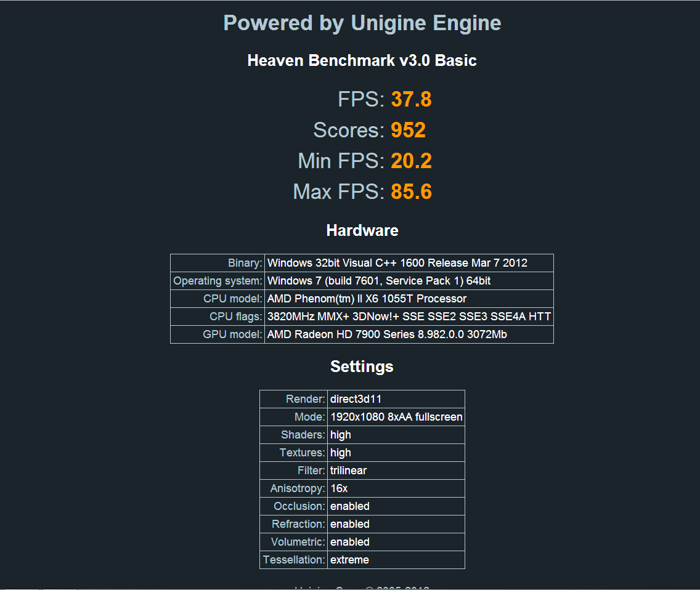Click the 'Max FPS:' label text
The image size is (700, 590).
tap(338, 192)
